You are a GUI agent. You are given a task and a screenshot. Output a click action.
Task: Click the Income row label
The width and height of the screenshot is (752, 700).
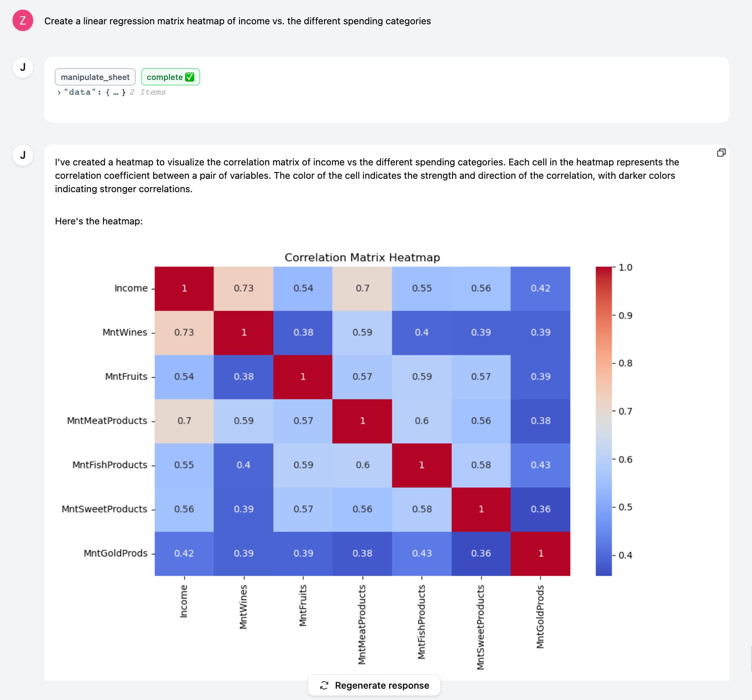131,288
